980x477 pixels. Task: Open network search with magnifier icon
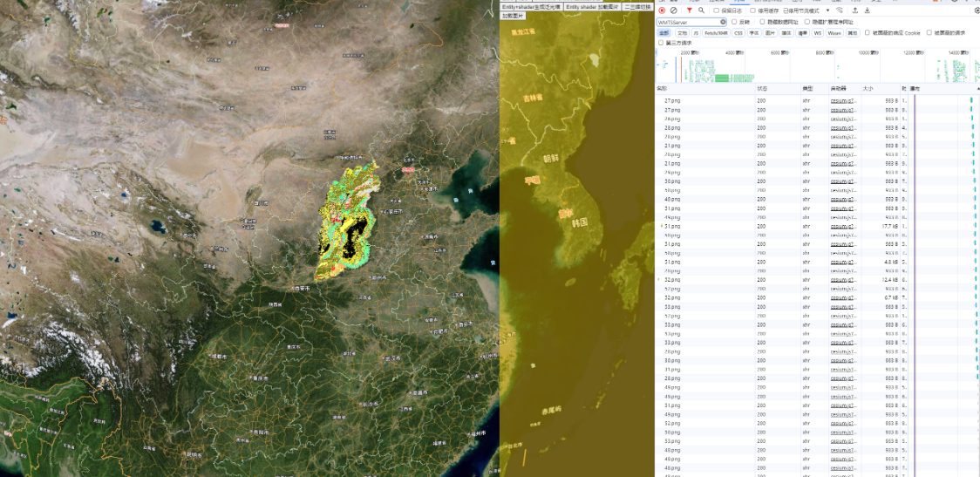(x=701, y=10)
